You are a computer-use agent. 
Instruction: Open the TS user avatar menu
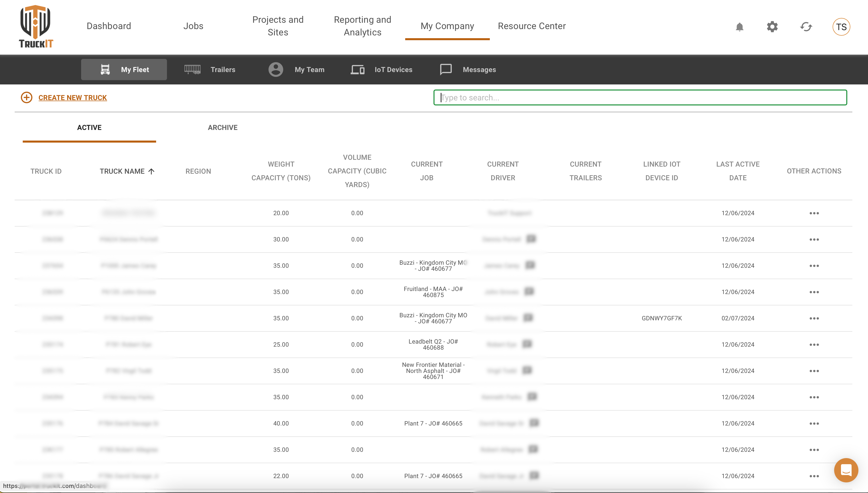(x=841, y=27)
